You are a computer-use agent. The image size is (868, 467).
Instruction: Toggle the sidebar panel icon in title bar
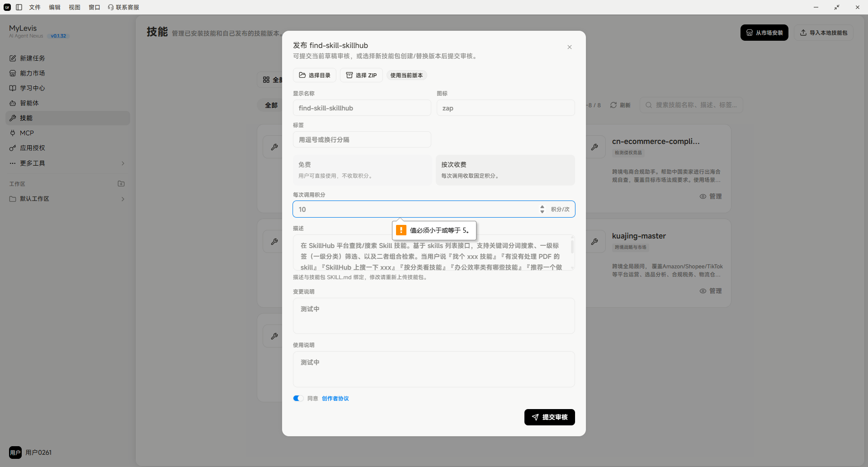pos(19,7)
